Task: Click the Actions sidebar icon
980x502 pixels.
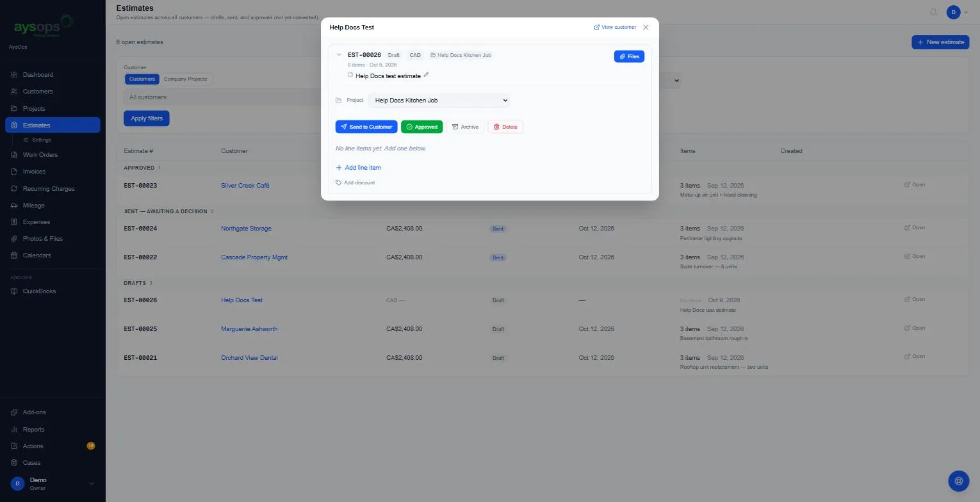Action: coord(14,446)
